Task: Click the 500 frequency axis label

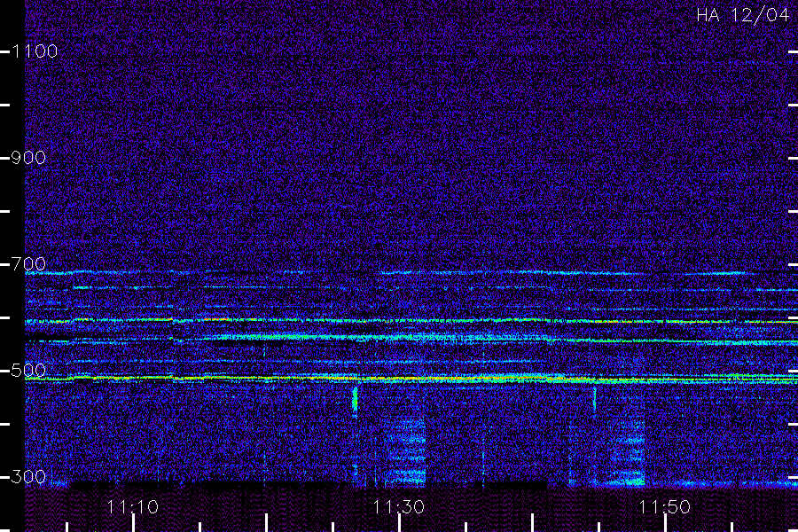Action: coord(28,371)
